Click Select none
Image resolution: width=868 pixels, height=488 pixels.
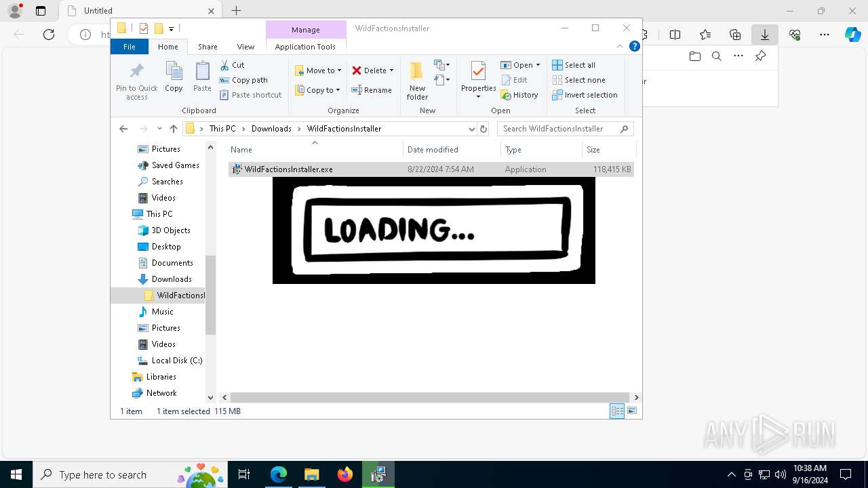578,80
